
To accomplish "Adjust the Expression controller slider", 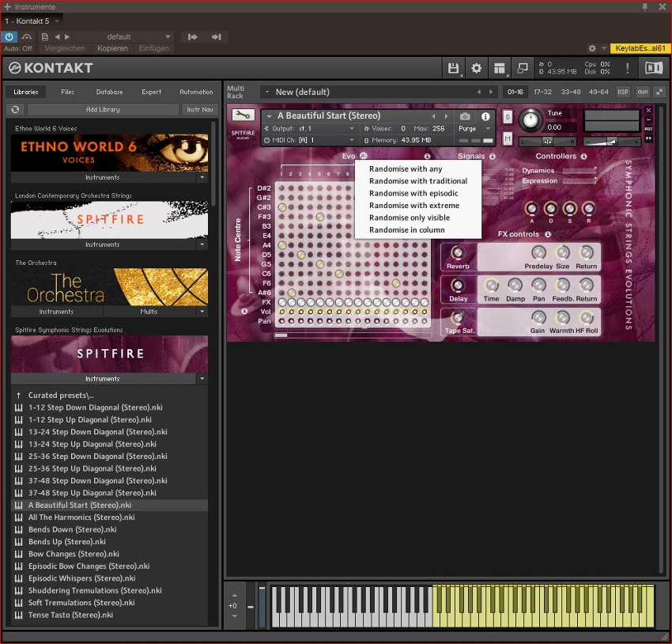I will click(580, 181).
